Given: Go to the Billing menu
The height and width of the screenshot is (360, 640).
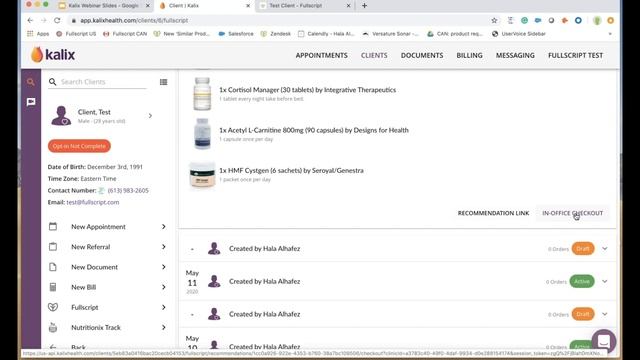Looking at the screenshot, I should coord(469,55).
